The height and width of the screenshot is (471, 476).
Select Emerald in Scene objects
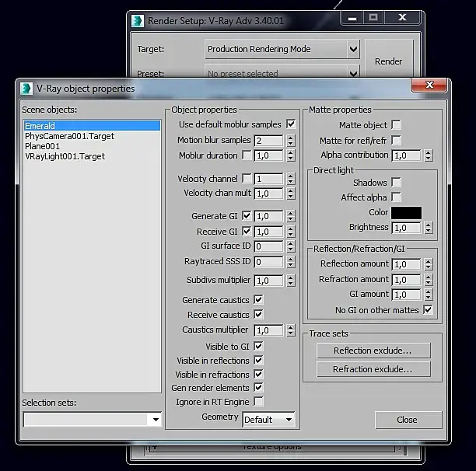[93, 126]
